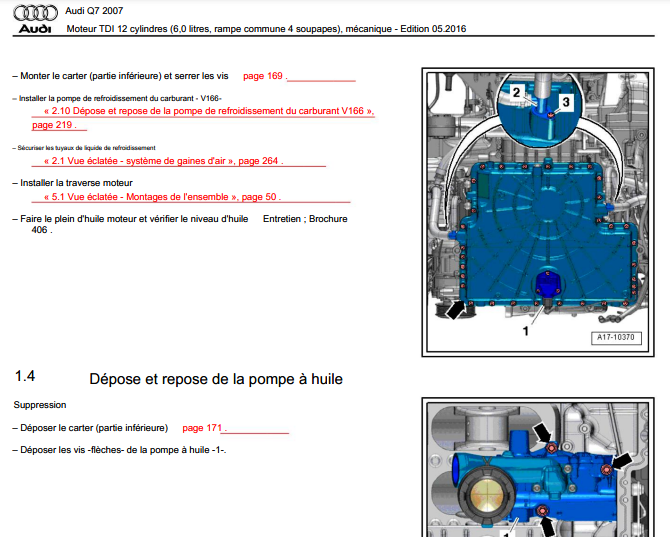Click callout number 2 in circular inset
The width and height of the screenshot is (670, 537).
coord(516,92)
